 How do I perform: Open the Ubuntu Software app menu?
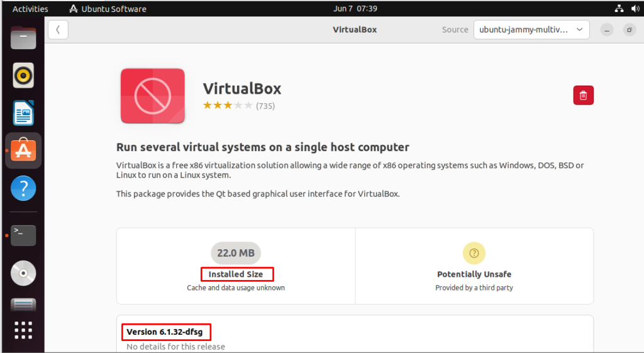pyautogui.click(x=108, y=9)
